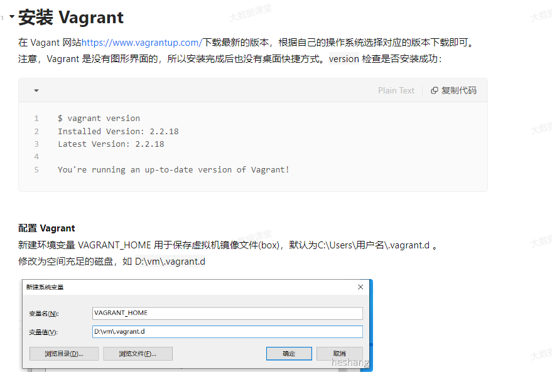This screenshot has height=392, width=552.
Task: Click the inline code D:\vm\.vagrant.d
Action: (170, 262)
